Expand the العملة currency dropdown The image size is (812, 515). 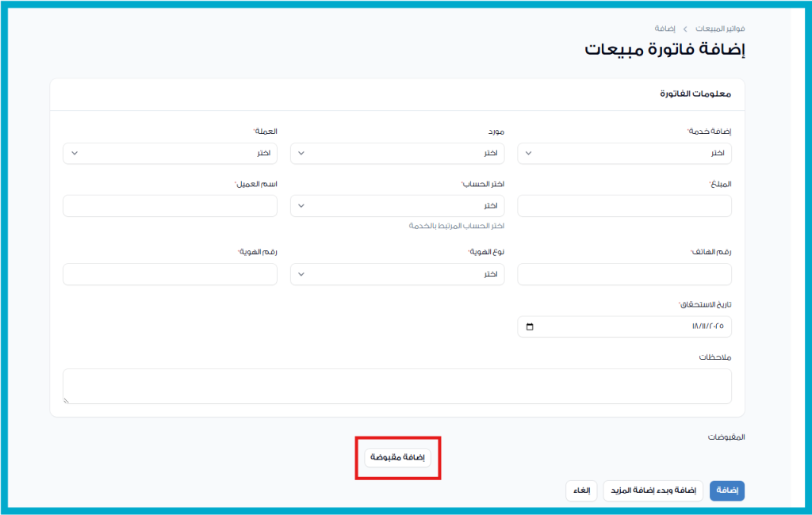point(170,153)
